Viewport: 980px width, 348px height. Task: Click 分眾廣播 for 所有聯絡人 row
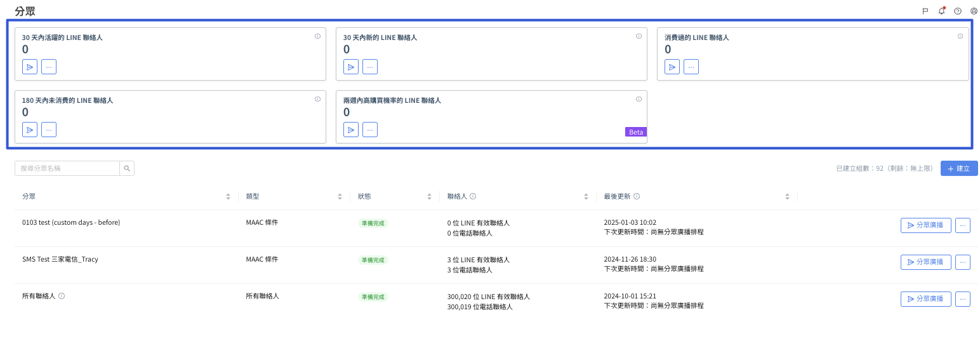coord(925,299)
